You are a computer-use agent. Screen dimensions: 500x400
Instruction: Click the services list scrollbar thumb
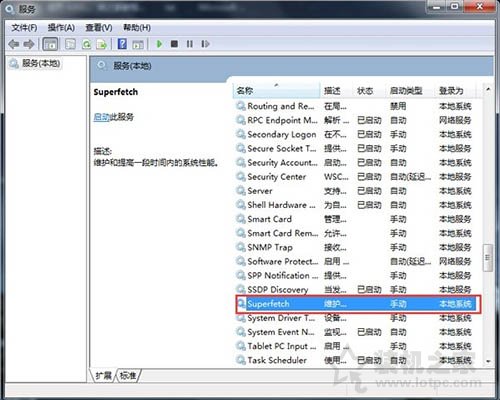(488, 258)
